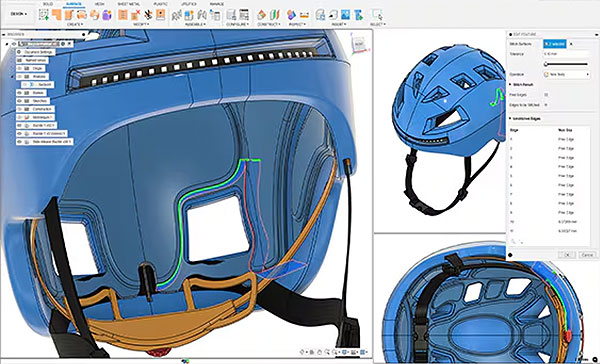Switch to the Mesh ribbon tab
The height and width of the screenshot is (364, 600).
[99, 4]
